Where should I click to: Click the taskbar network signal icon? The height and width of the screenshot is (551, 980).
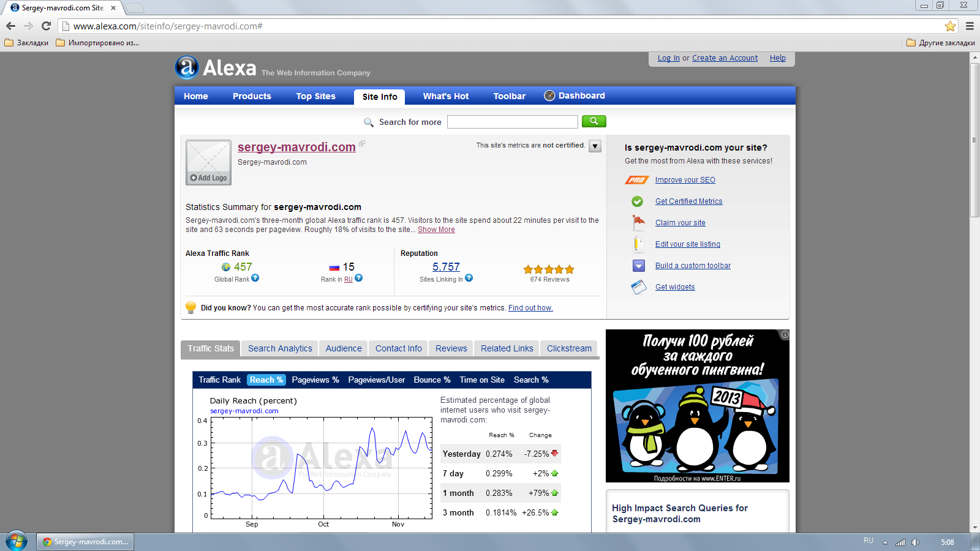[900, 542]
